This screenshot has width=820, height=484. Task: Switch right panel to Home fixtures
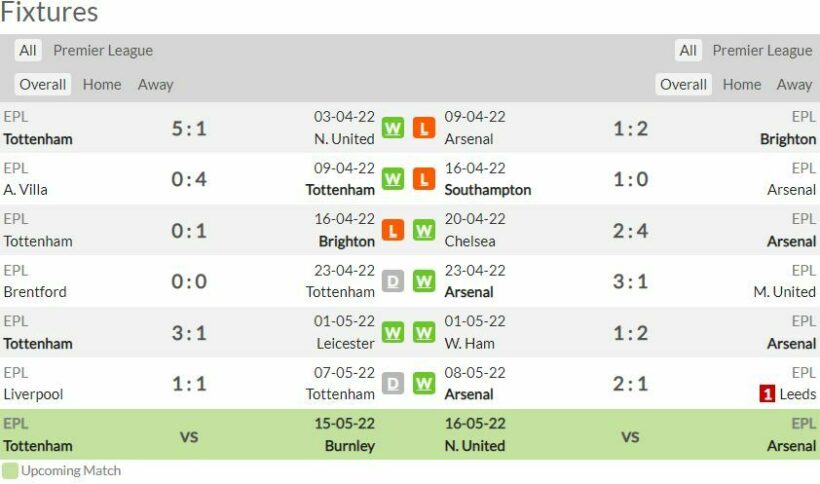742,84
